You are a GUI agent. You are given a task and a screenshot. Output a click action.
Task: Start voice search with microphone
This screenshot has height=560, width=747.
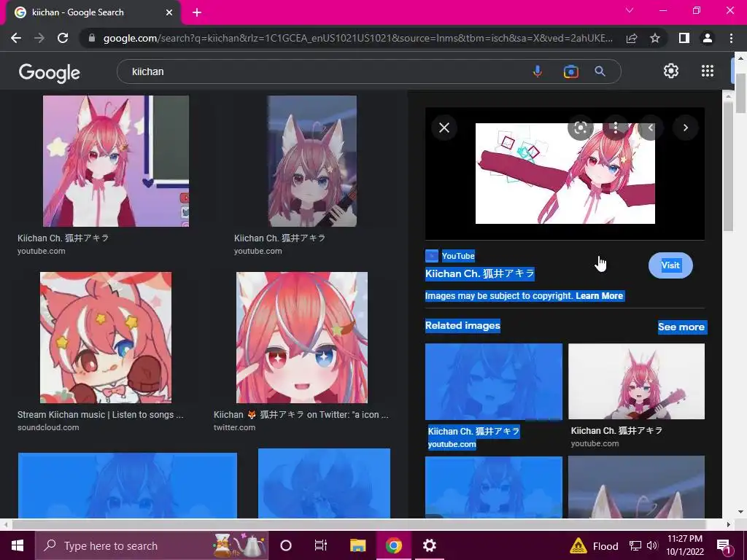(538, 71)
